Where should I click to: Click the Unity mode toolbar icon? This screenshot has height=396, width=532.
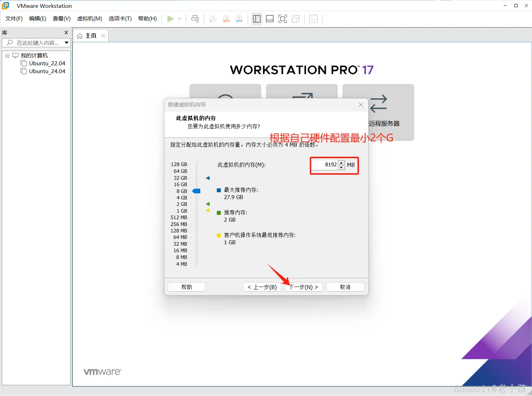(295, 19)
